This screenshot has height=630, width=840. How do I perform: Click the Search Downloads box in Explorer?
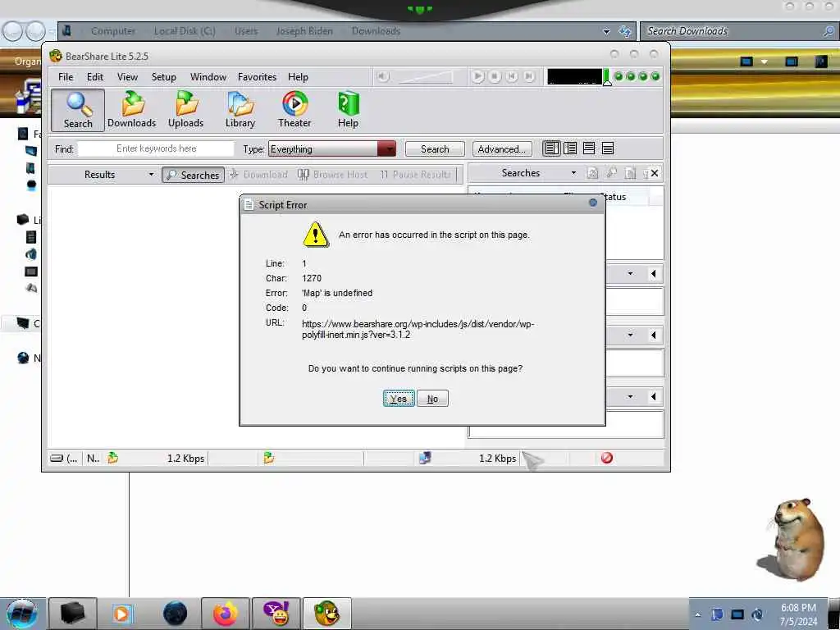[x=739, y=31]
